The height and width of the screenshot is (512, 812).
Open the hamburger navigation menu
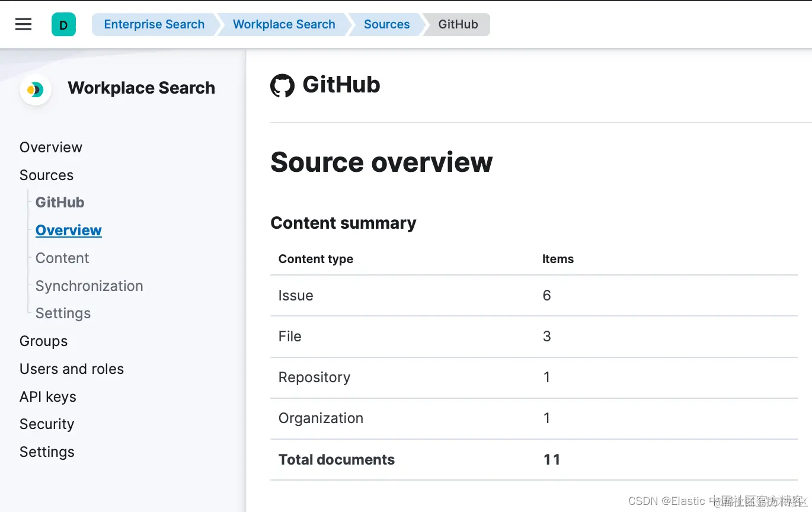pyautogui.click(x=23, y=24)
